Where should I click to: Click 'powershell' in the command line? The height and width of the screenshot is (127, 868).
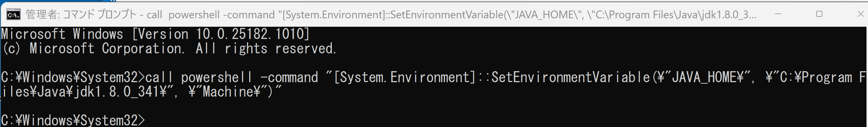[x=217, y=77]
